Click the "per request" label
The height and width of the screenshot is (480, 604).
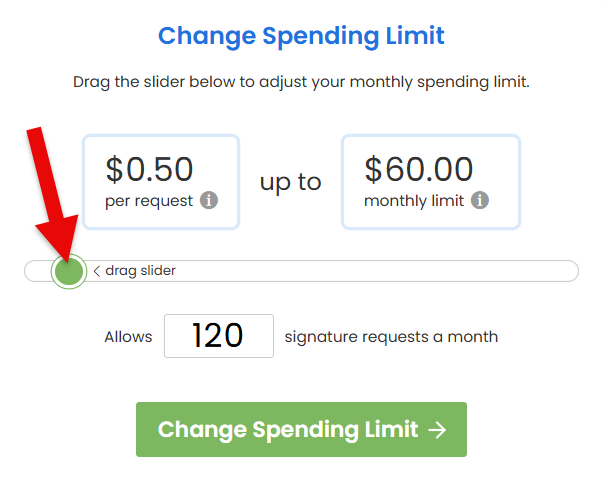149,201
